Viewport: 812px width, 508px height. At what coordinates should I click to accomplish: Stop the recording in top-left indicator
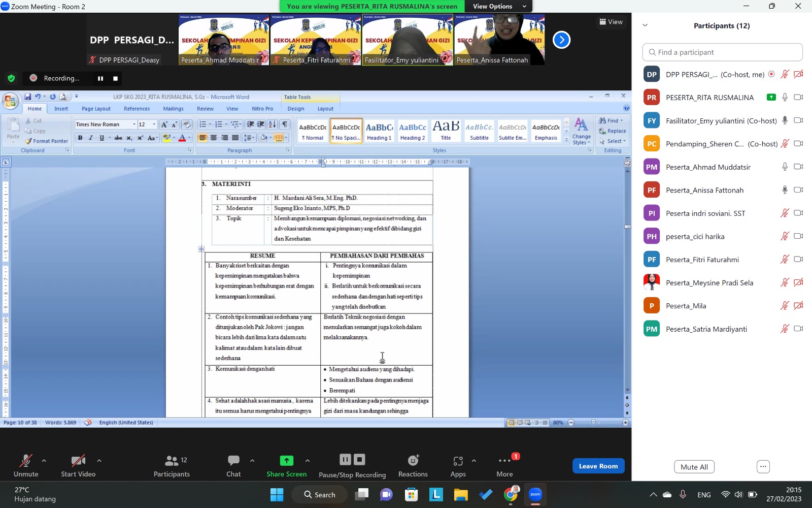click(115, 78)
